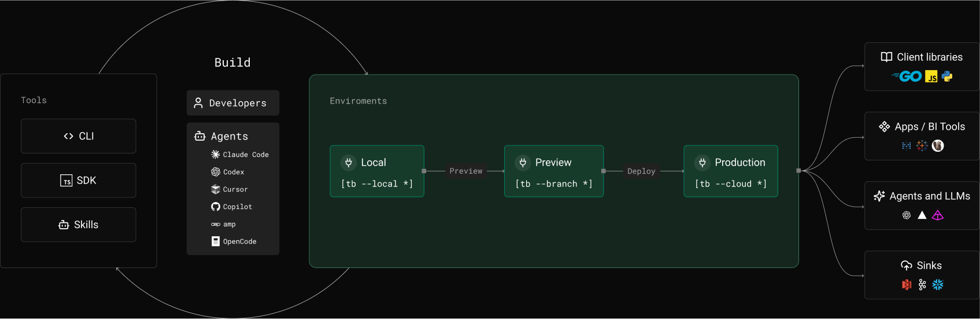Click the Snowflake logo under Sinks
Viewport: 980px width, 319px height.
coord(938,285)
